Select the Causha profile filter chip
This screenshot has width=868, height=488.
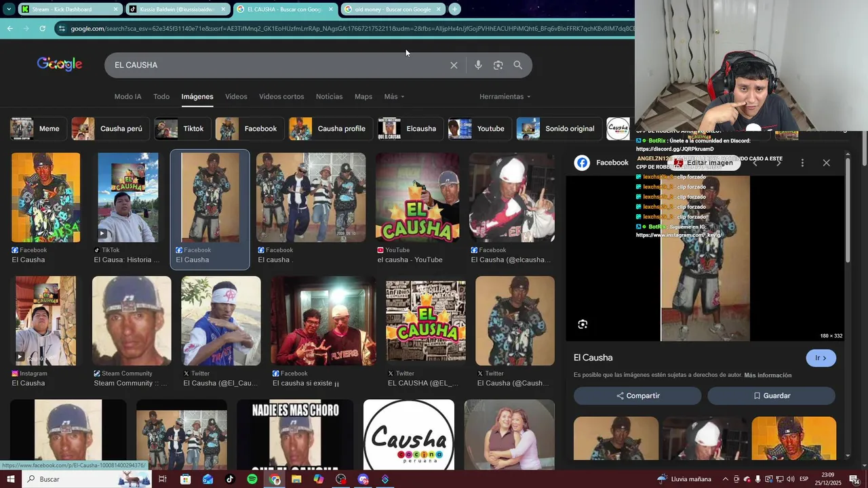(330, 128)
